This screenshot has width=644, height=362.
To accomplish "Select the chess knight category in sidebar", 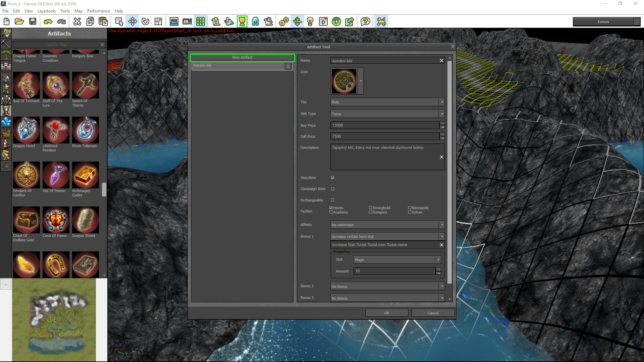I will [x=6, y=155].
